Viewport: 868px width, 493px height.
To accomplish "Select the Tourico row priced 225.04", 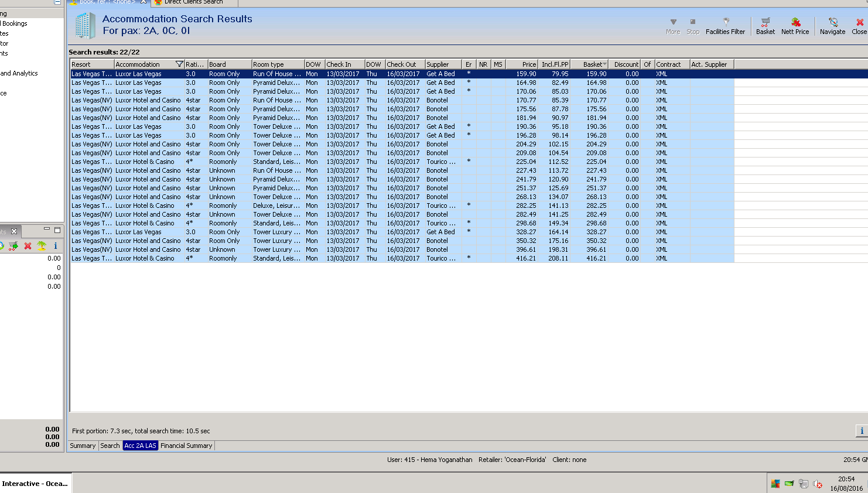I will [402, 162].
